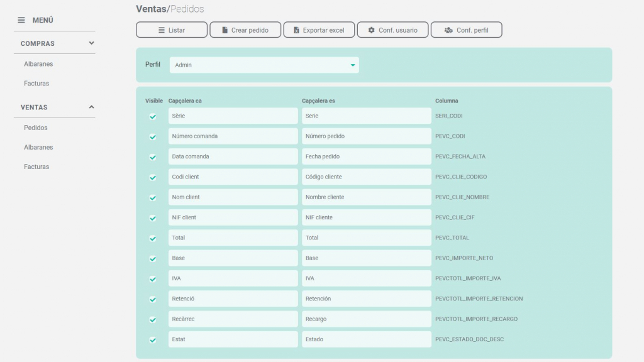Edit the Catalan 'Total' header field
Viewport: 644px width, 362px height.
click(233, 238)
